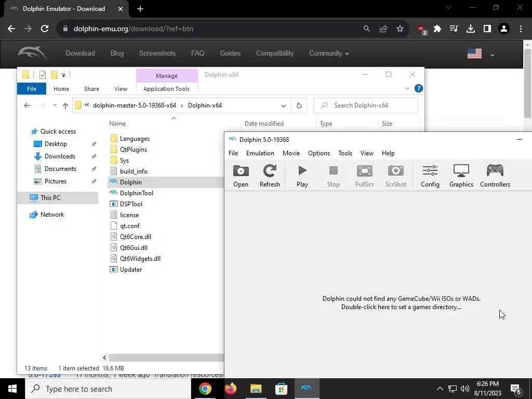This screenshot has width=532, height=399.
Task: Open Quick access in navigation pane
Action: coord(58,131)
